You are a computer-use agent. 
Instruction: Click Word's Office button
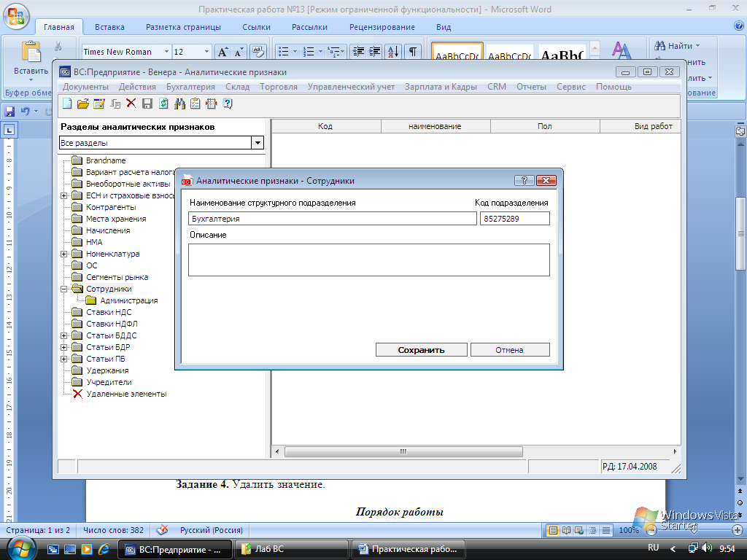coord(16,15)
